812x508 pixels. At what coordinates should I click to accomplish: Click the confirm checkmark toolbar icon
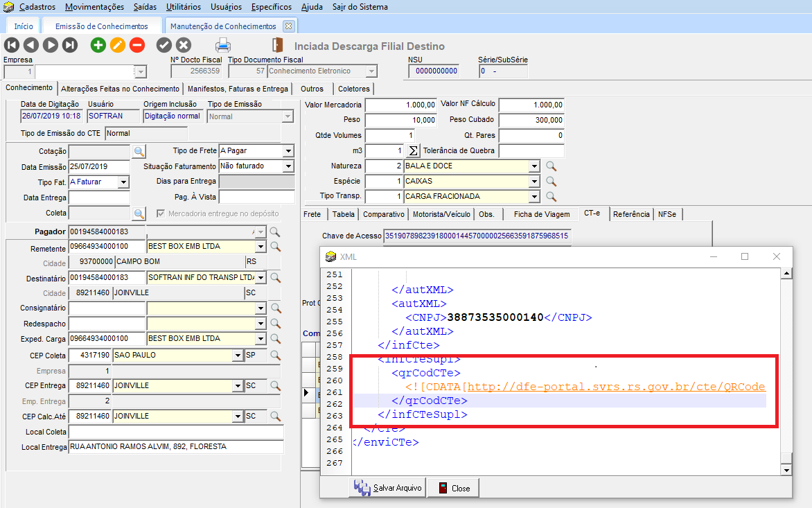pos(164,45)
